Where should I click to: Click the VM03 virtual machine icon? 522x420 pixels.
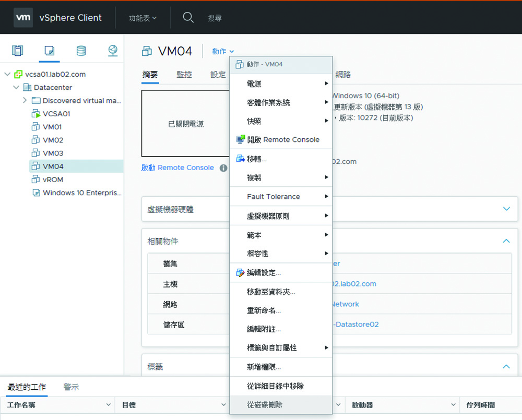pyautogui.click(x=35, y=153)
